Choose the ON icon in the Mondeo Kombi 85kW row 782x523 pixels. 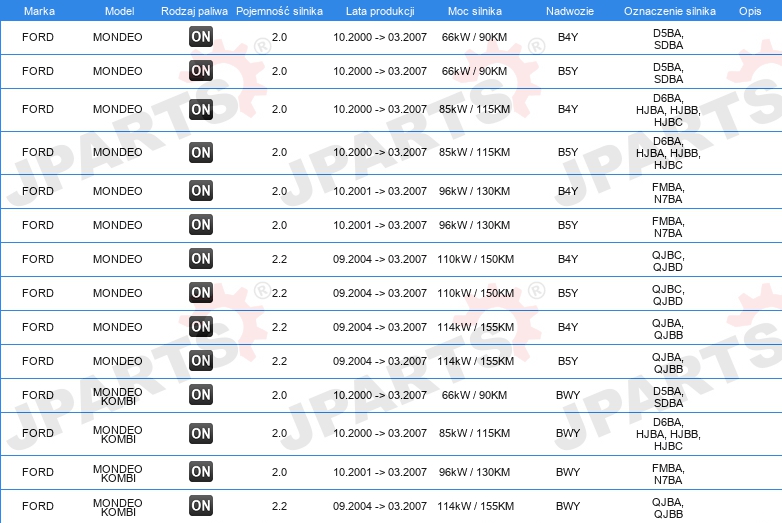[201, 434]
